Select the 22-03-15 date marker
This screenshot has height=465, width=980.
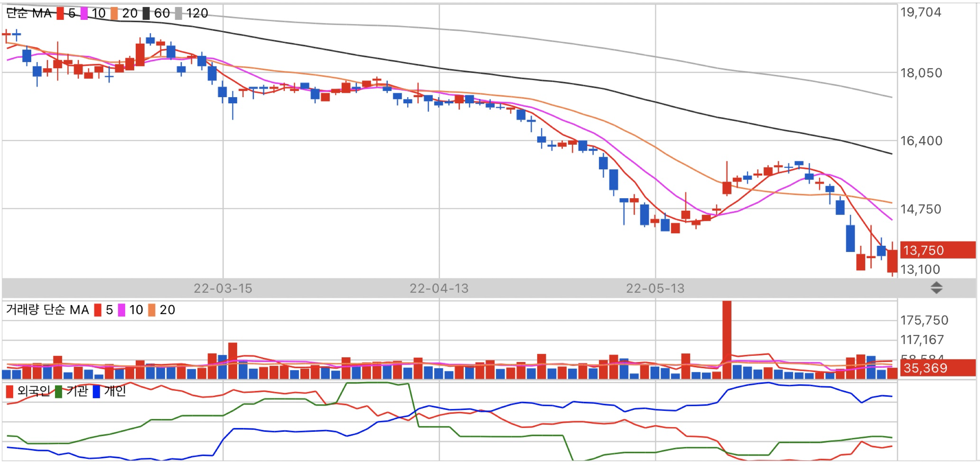pos(223,288)
